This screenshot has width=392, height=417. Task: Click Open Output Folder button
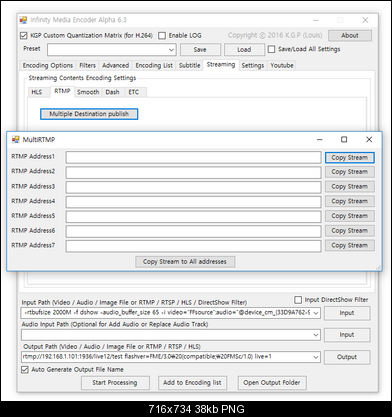(272, 383)
